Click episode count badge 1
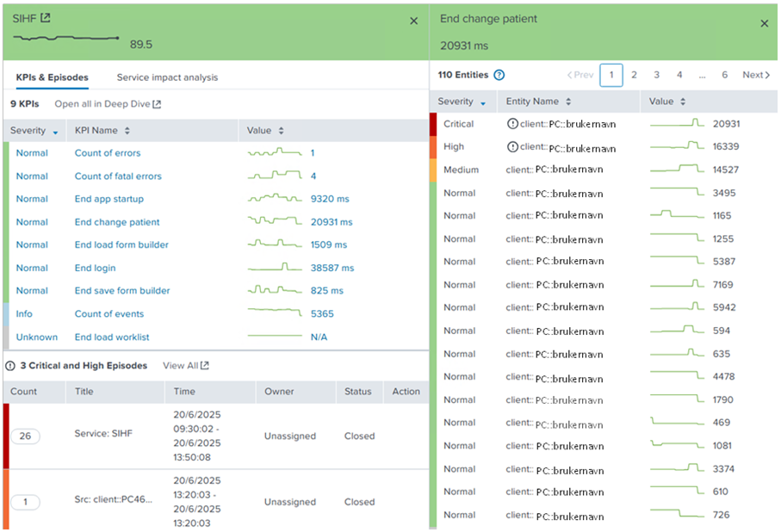This screenshot has height=532, width=781. click(25, 502)
